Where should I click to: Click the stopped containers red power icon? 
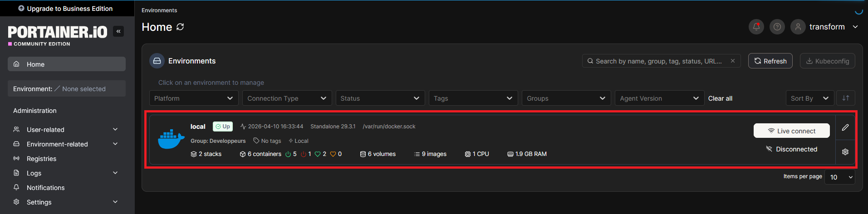pyautogui.click(x=304, y=154)
